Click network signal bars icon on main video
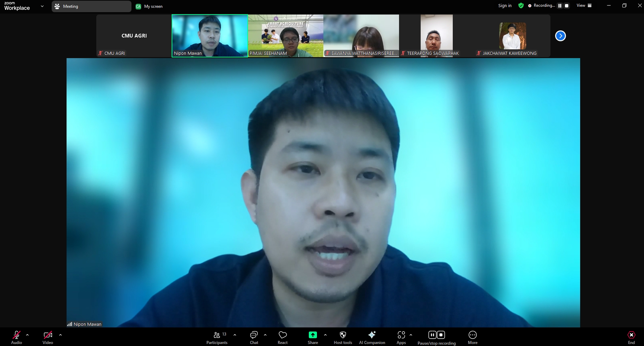Viewport: 644px width, 346px height. [70, 324]
